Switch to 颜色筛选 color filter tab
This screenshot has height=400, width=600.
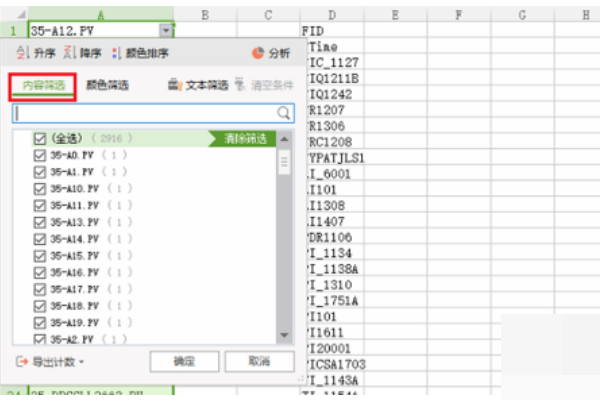click(x=107, y=85)
